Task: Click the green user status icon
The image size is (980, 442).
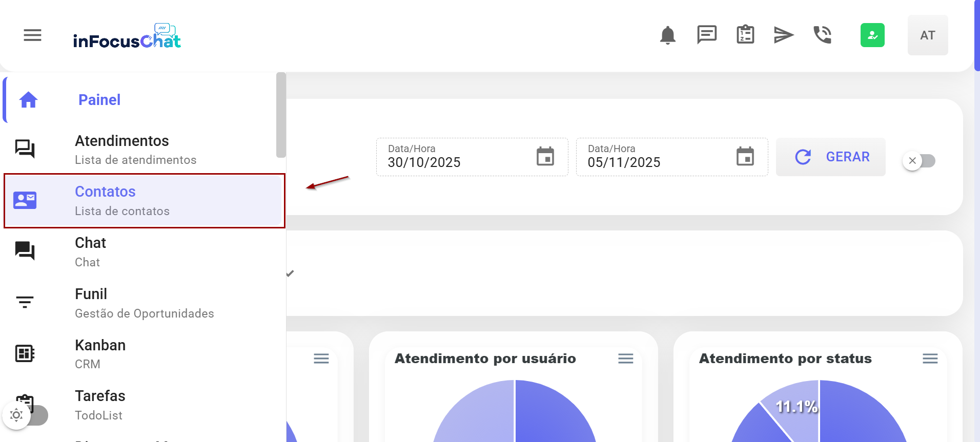Action: click(x=872, y=35)
